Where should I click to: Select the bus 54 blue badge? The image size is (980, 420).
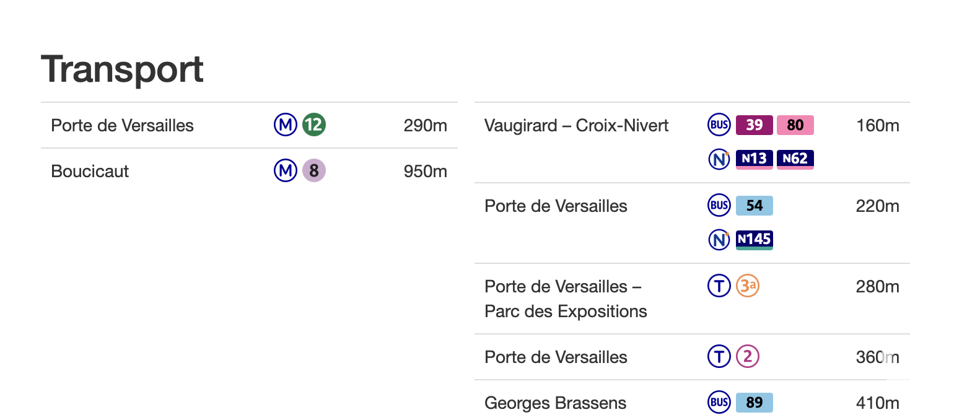754,206
